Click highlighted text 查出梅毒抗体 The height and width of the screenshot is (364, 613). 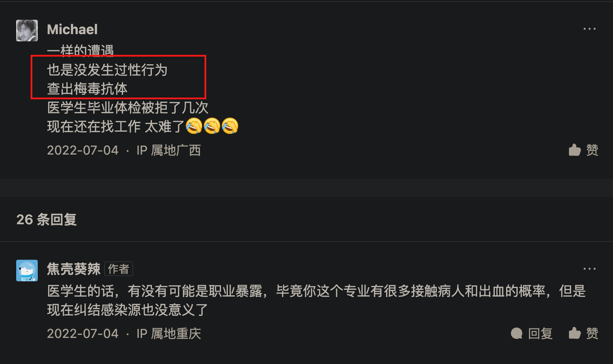pos(87,89)
